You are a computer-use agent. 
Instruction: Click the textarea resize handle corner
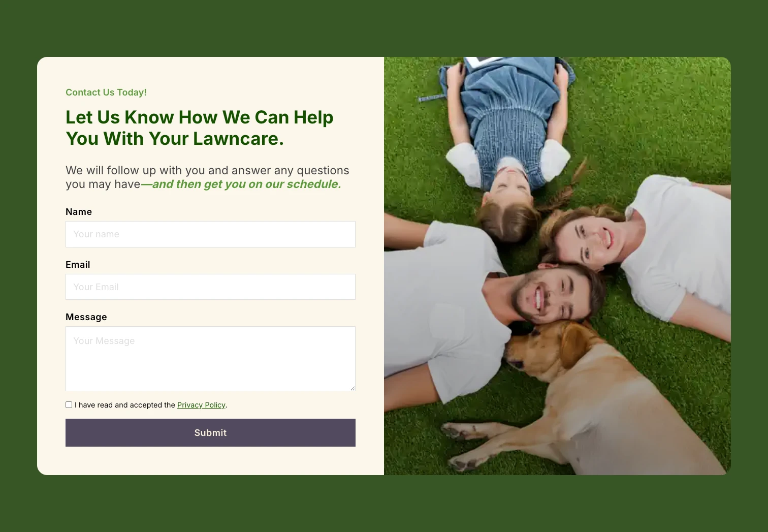pyautogui.click(x=353, y=388)
